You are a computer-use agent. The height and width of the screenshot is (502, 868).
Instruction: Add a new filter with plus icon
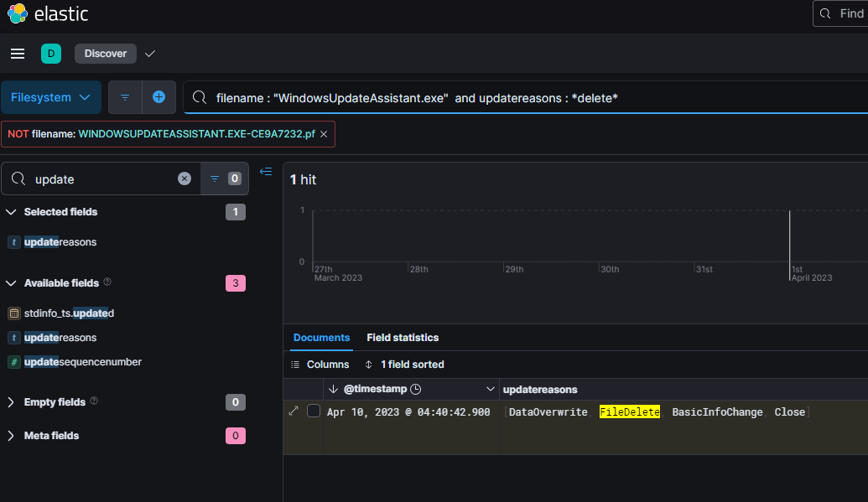[159, 97]
